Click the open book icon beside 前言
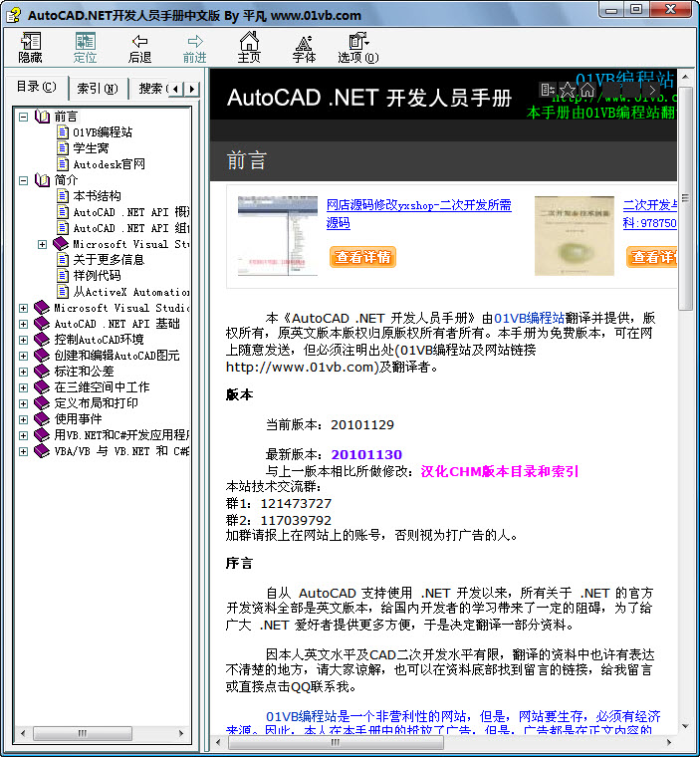This screenshot has width=700, height=757. click(x=43, y=117)
